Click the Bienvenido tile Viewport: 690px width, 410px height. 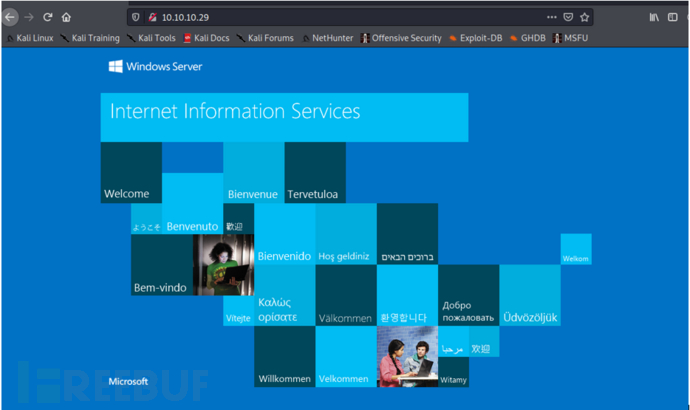point(284,234)
